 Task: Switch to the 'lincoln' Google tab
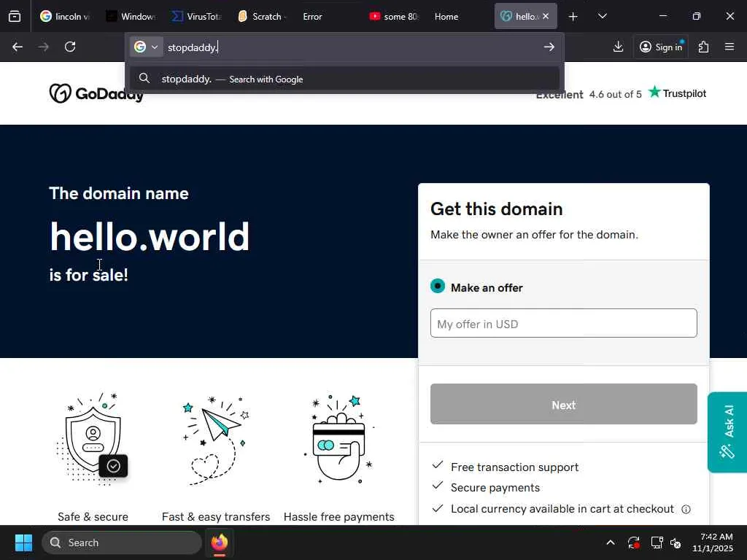65,16
